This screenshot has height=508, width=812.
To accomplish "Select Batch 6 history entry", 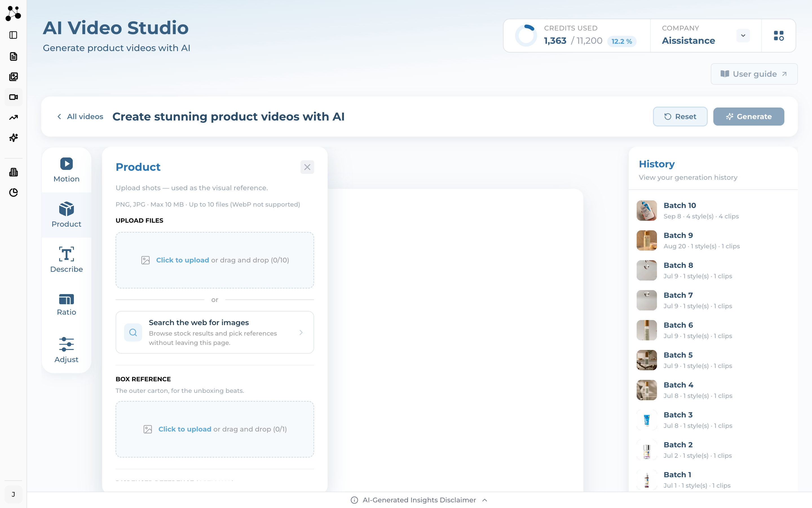I will (x=713, y=330).
